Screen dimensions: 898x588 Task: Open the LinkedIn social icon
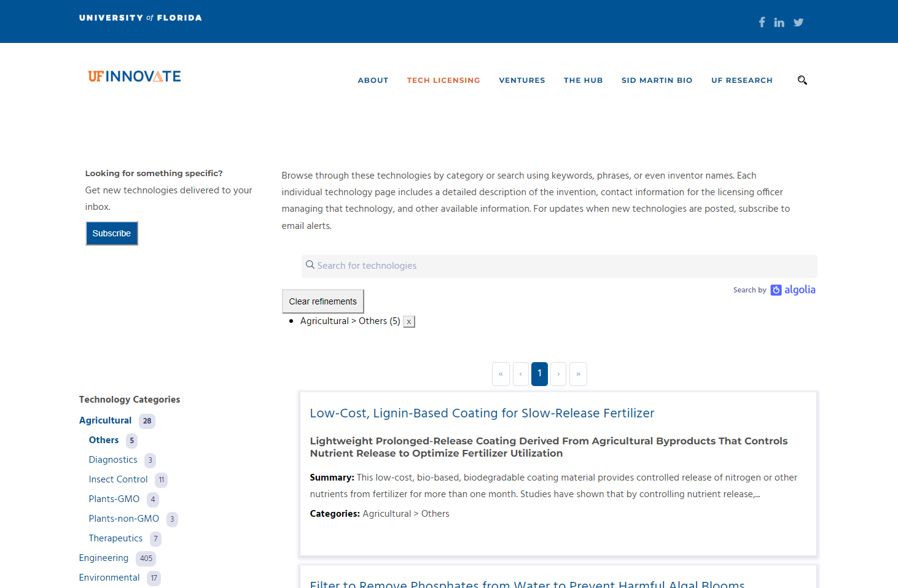click(x=779, y=23)
